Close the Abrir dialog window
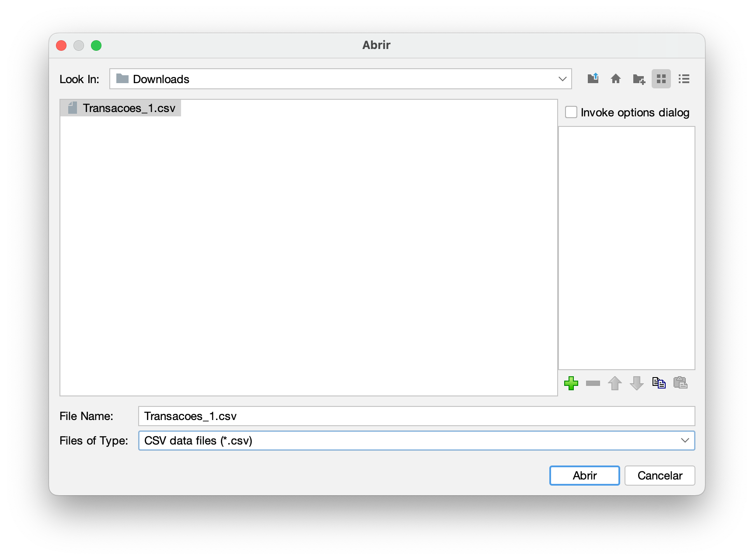This screenshot has width=754, height=560. pyautogui.click(x=61, y=45)
